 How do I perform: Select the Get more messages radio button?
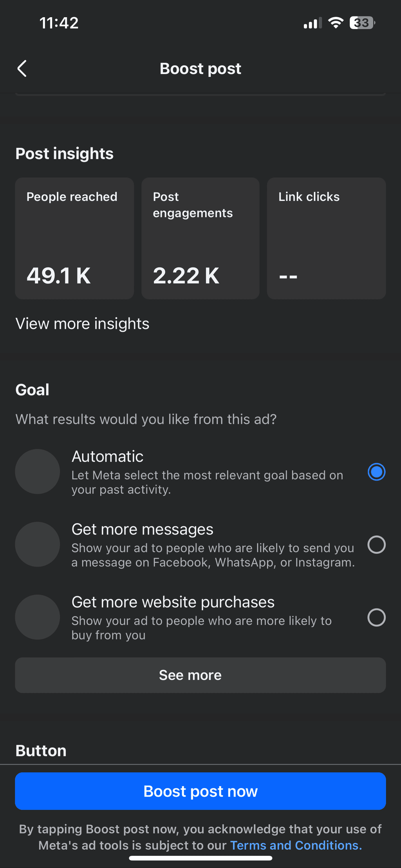[x=376, y=545]
